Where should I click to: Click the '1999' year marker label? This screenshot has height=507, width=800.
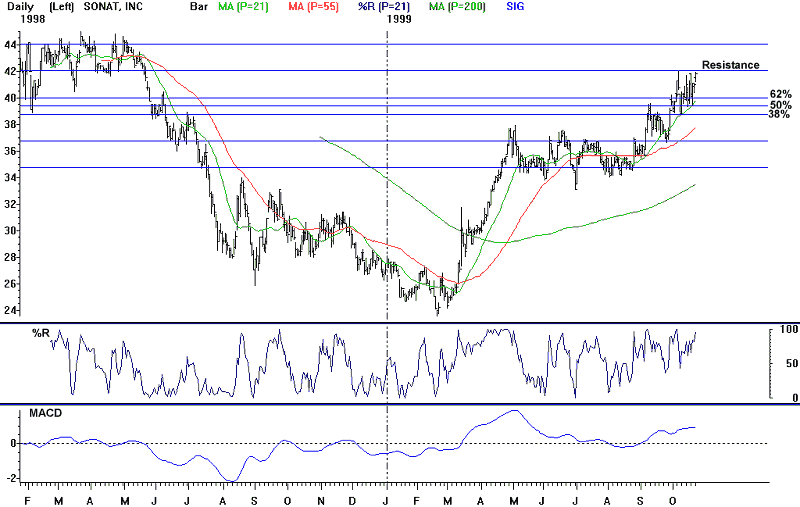point(398,19)
